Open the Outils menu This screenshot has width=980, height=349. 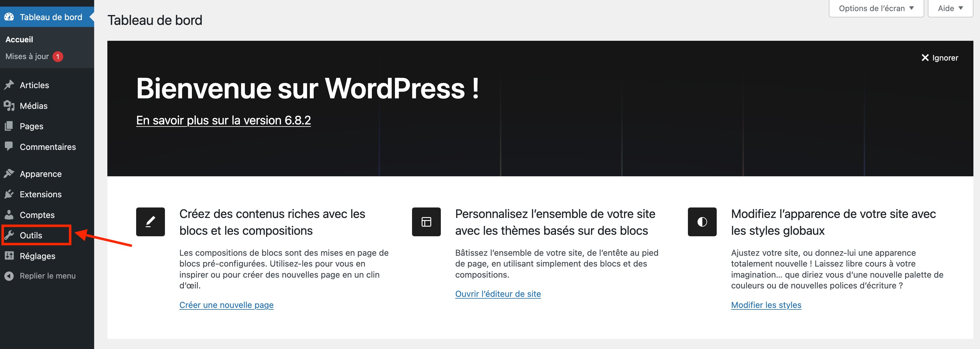coord(47,235)
